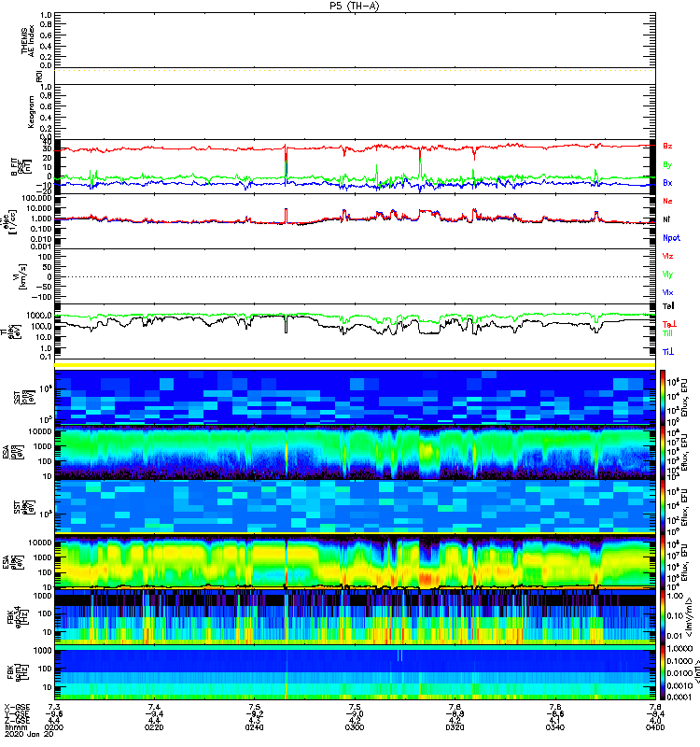700x747 pixels.
Task: Click the green By legend label
Action: pos(667,165)
